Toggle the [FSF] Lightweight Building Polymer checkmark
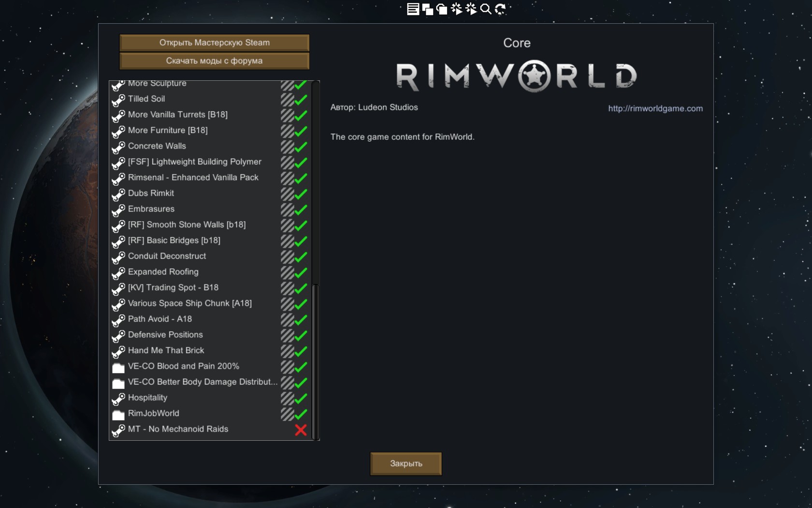812x508 pixels. point(301,163)
